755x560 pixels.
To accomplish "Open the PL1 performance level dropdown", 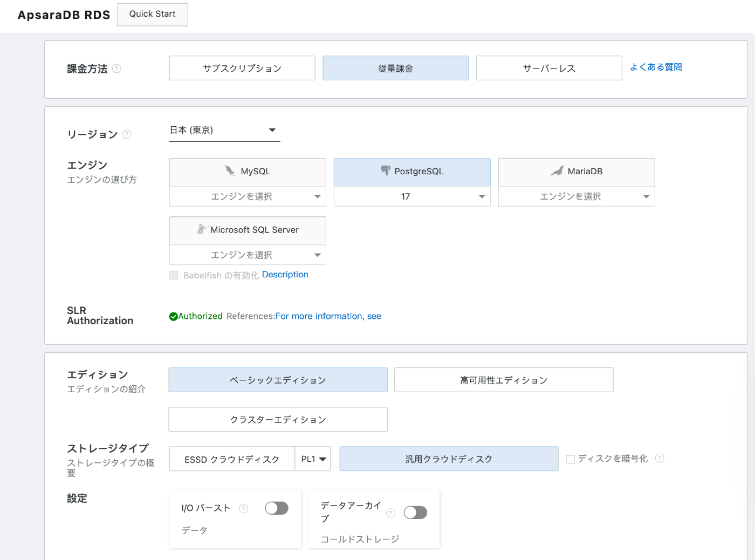I will (313, 459).
